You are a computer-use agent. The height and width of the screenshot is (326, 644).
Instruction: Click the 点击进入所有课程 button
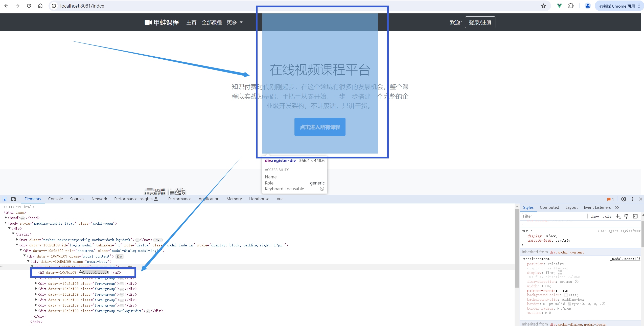click(320, 127)
